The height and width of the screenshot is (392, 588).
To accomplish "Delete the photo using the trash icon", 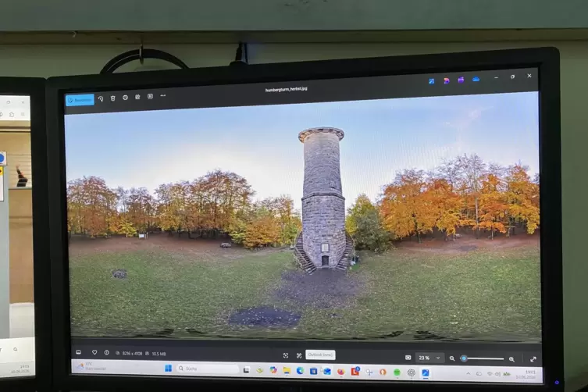I will coord(113,98).
